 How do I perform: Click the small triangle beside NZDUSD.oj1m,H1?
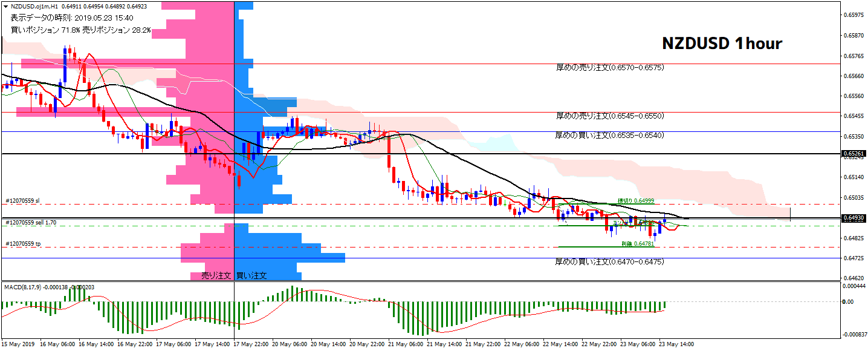pos(5,6)
